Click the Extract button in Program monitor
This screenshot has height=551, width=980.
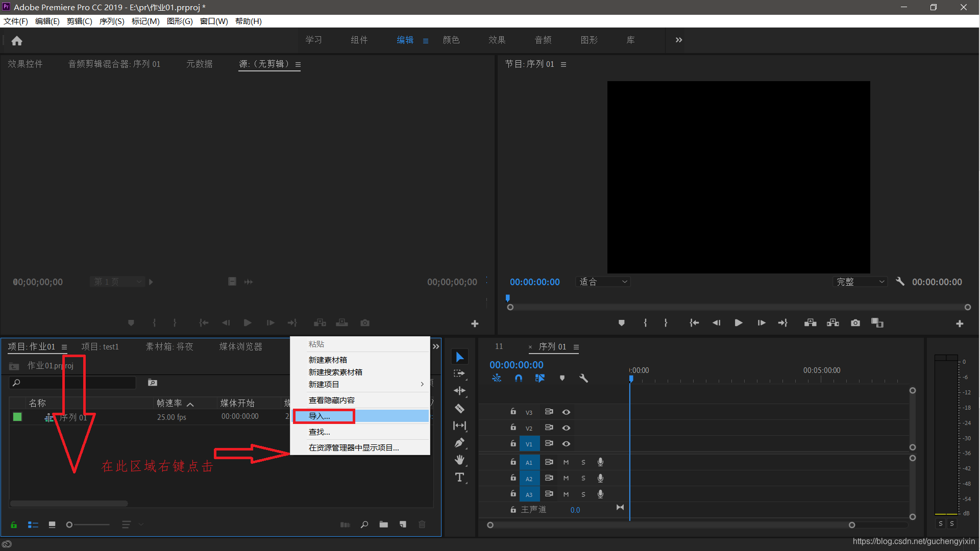click(x=833, y=323)
